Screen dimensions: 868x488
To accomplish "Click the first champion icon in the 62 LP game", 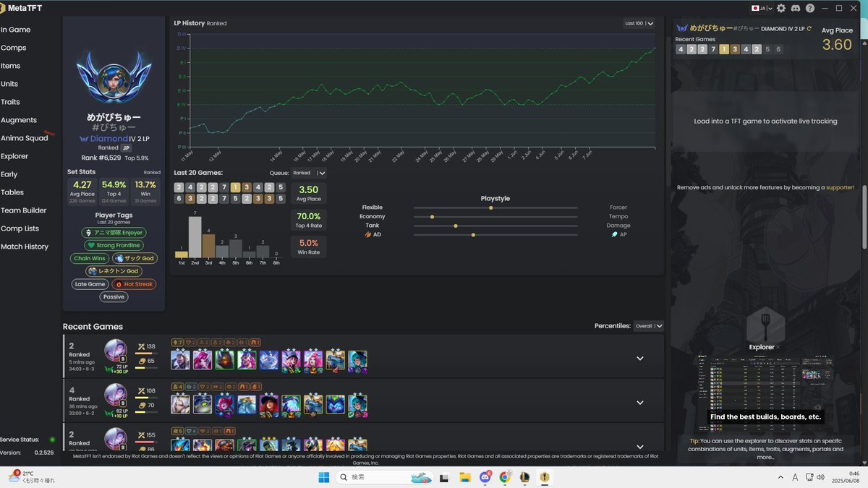I will (180, 404).
